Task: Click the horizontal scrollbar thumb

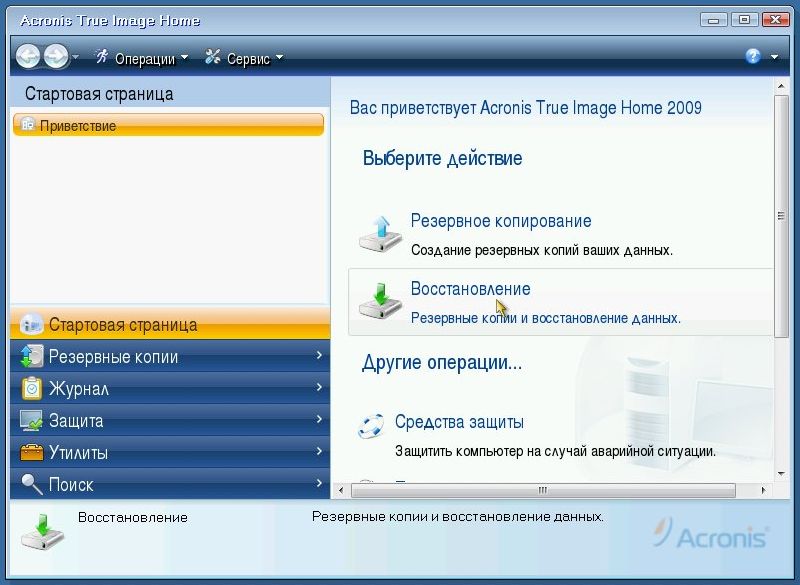Action: coord(543,491)
